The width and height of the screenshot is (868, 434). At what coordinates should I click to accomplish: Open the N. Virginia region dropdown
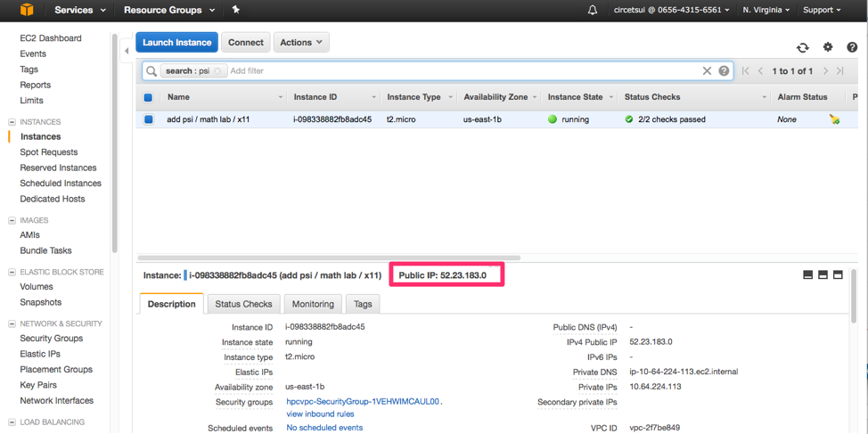[766, 11]
